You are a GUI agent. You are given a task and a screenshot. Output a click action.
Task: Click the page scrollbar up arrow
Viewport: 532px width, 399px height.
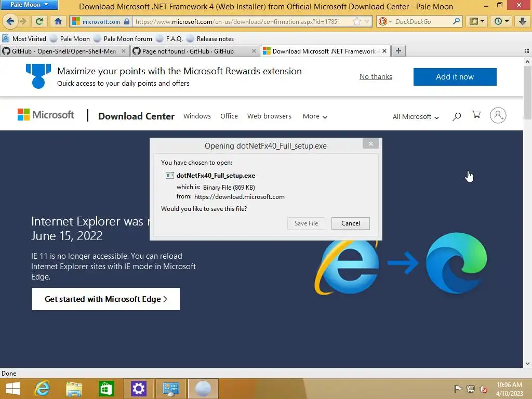pyautogui.click(x=527, y=62)
